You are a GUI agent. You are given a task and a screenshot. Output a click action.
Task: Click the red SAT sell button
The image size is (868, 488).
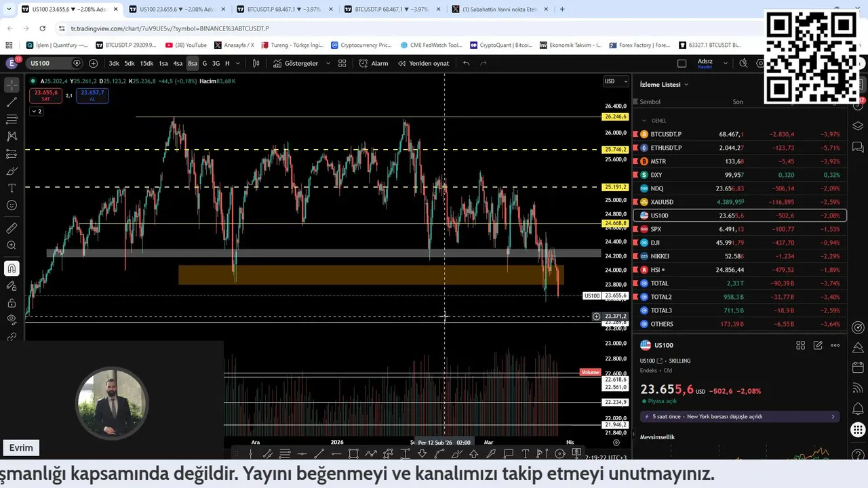46,96
